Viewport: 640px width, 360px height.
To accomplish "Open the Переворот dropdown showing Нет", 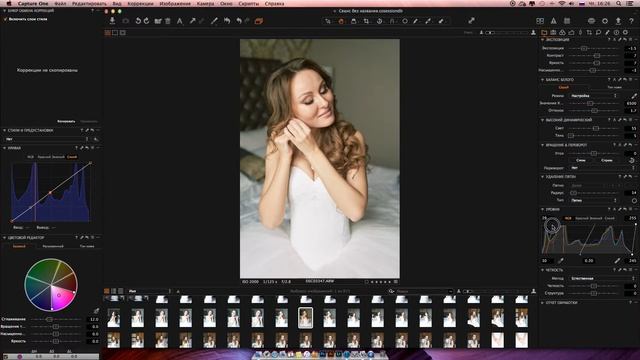I will point(602,168).
